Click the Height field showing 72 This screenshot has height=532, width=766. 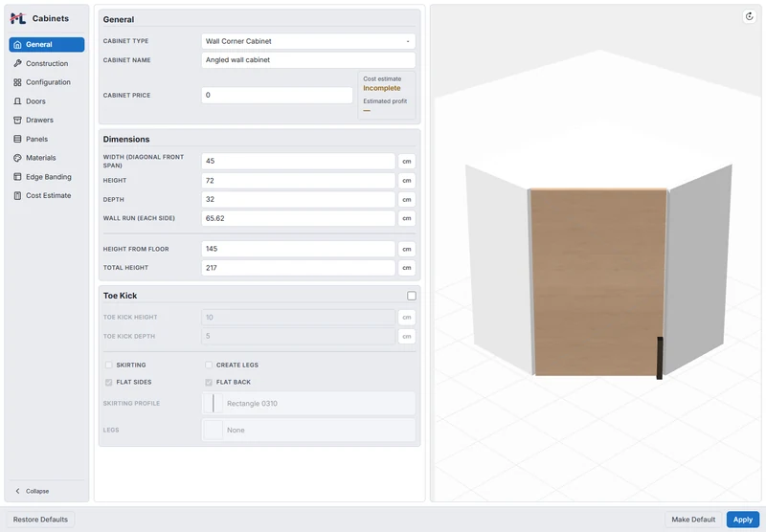(x=298, y=181)
